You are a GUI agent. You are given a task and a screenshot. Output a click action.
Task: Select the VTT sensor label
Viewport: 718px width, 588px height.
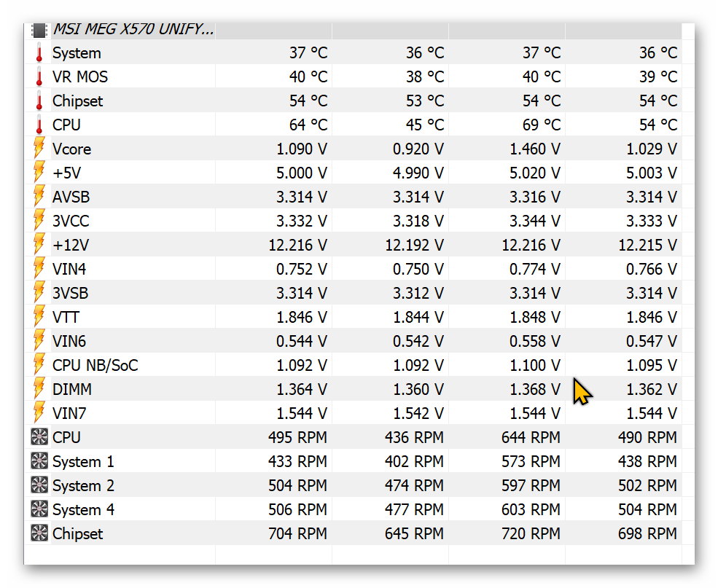pos(66,317)
